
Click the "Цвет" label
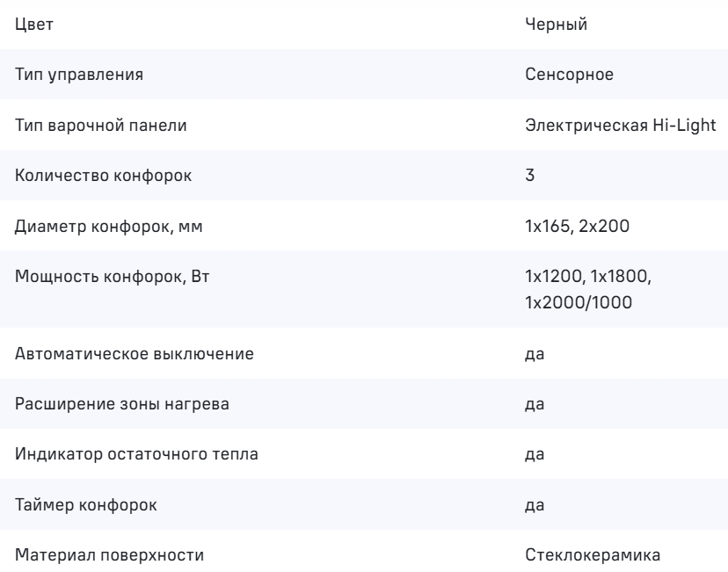[x=34, y=25]
